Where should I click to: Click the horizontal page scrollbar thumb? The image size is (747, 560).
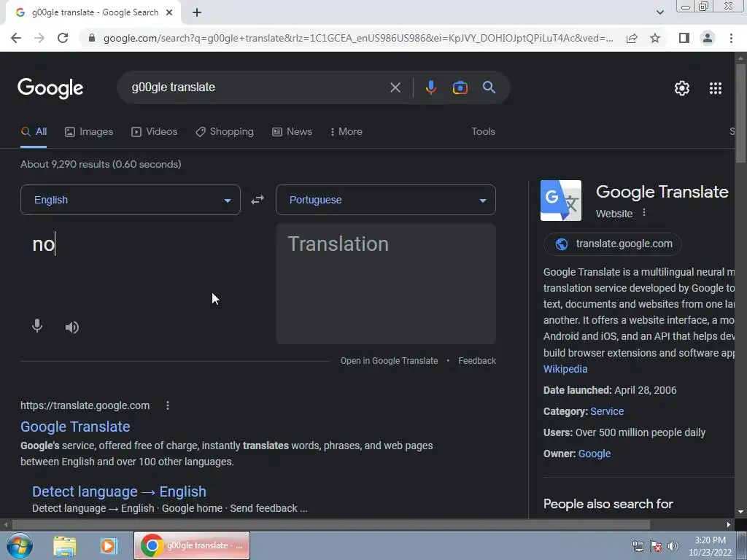330,525
